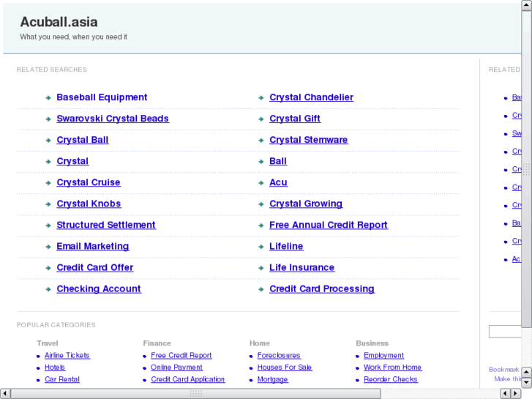Viewport: 532px width, 399px height.
Task: Click the Credit Card Offer link
Action: tap(95, 267)
